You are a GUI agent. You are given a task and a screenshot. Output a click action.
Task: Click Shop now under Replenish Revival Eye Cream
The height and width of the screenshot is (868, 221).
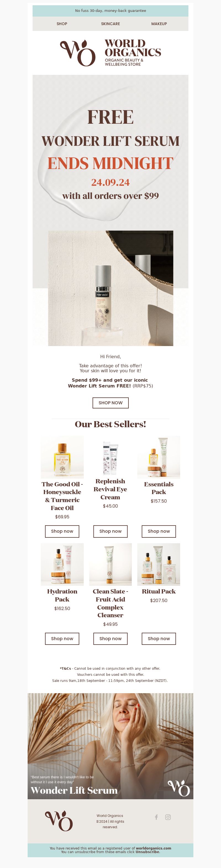(110, 531)
